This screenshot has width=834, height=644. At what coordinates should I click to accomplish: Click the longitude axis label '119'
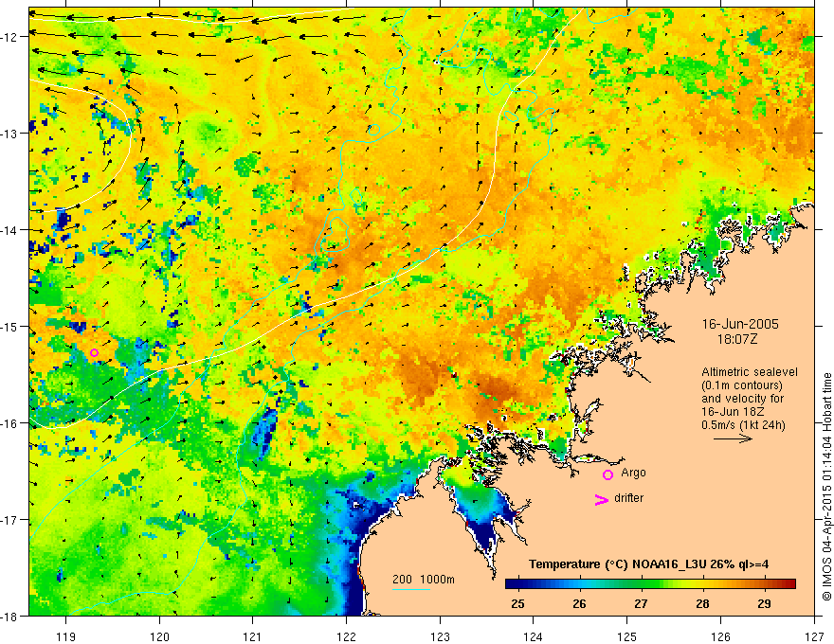pyautogui.click(x=66, y=636)
